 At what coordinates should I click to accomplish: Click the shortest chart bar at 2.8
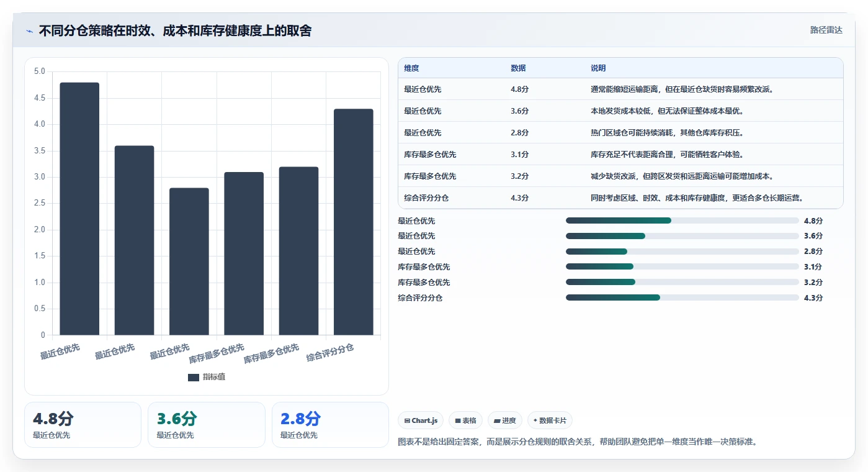[x=189, y=261]
